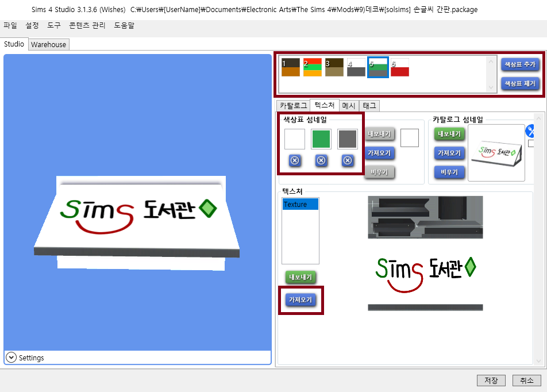This screenshot has width=547, height=392.
Task: Open the 도구 menu
Action: tap(54, 25)
